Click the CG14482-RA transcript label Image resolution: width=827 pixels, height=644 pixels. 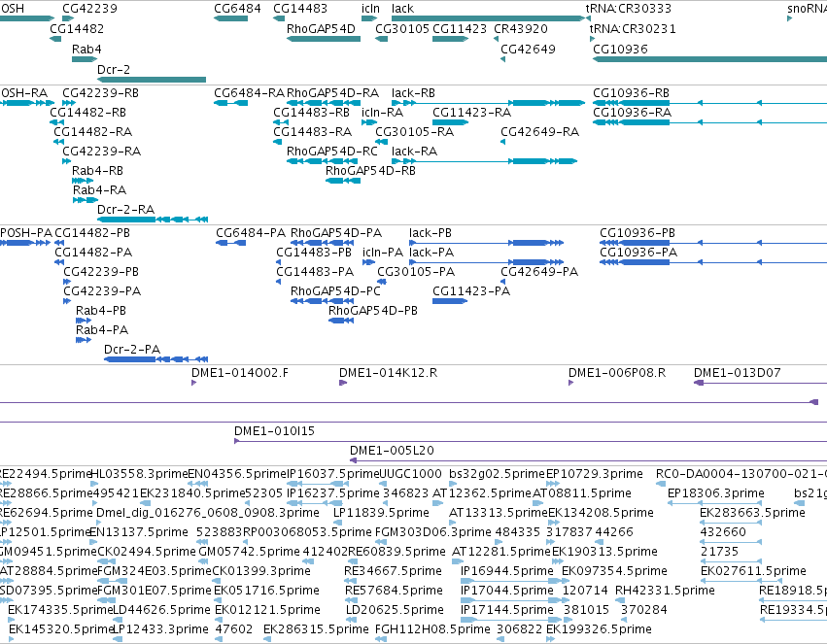point(93,132)
